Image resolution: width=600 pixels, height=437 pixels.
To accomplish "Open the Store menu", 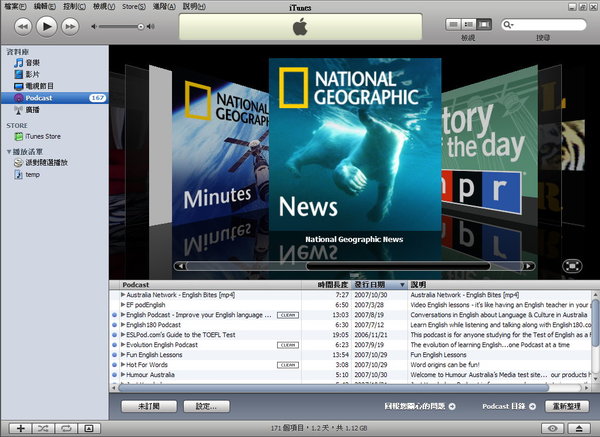I will pos(134,7).
